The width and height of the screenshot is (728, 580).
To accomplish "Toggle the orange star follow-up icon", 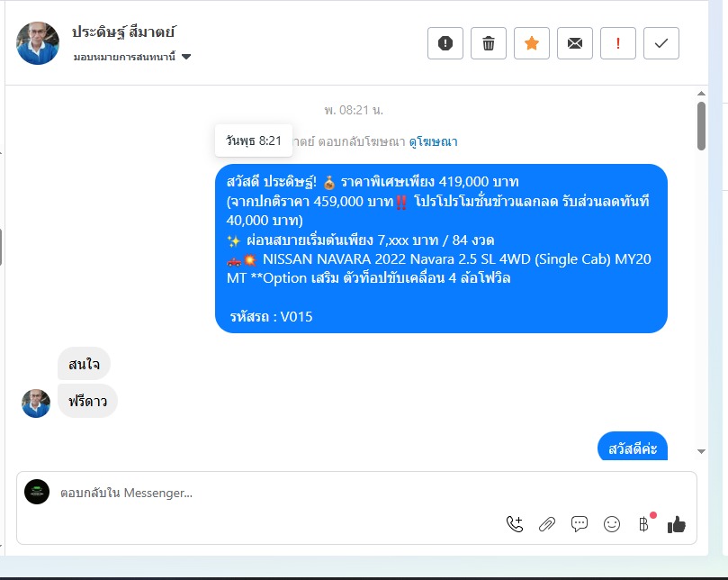I will click(531, 43).
